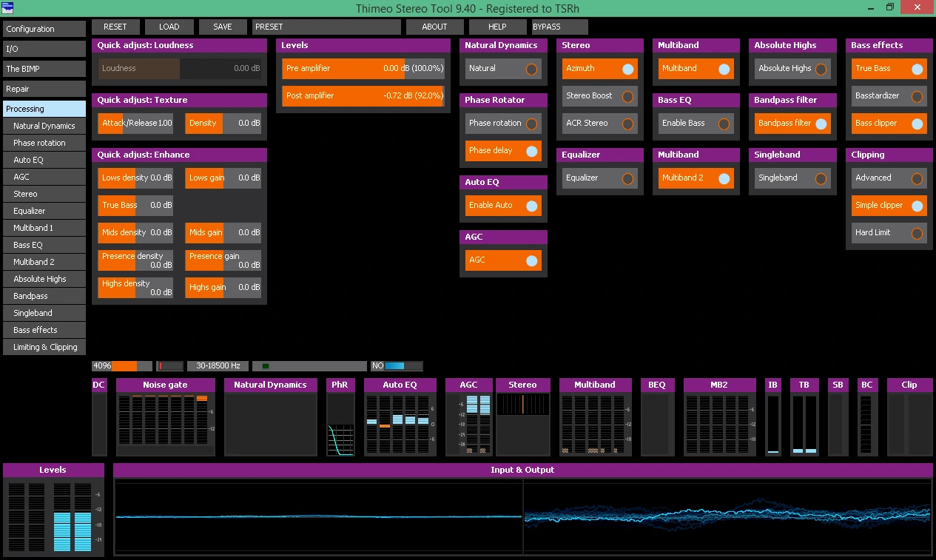
Task: Adjust the Post amplifier slider
Action: [363, 95]
